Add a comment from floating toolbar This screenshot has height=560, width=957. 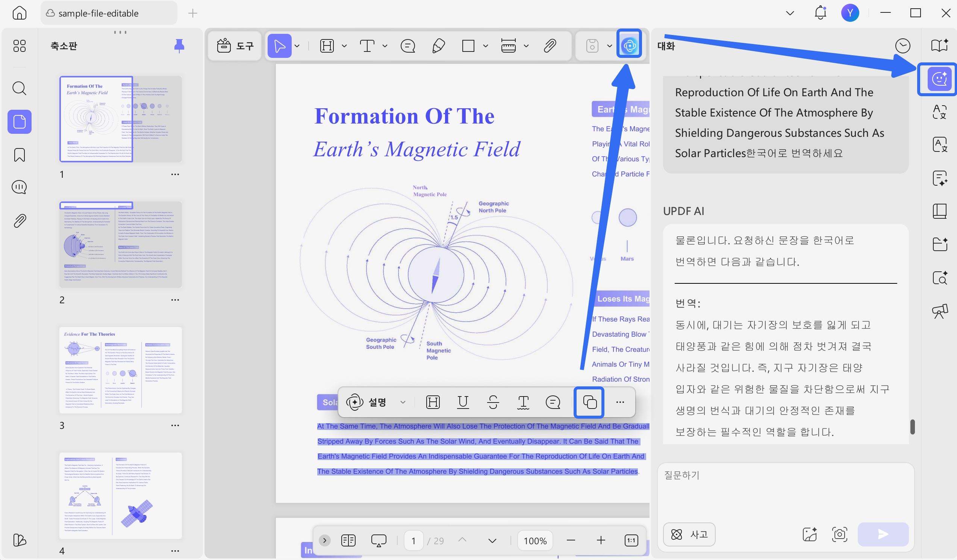coord(553,402)
